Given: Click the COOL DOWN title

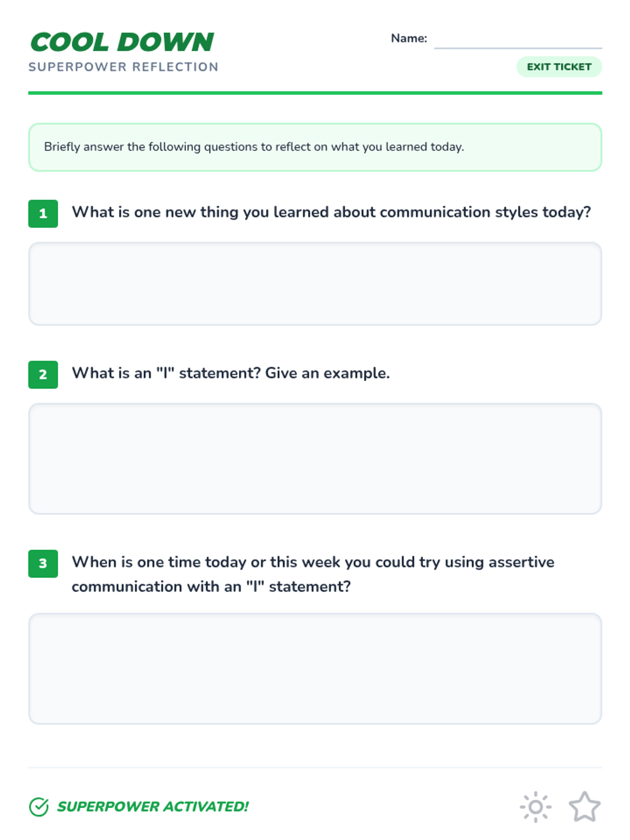Looking at the screenshot, I should (x=122, y=42).
